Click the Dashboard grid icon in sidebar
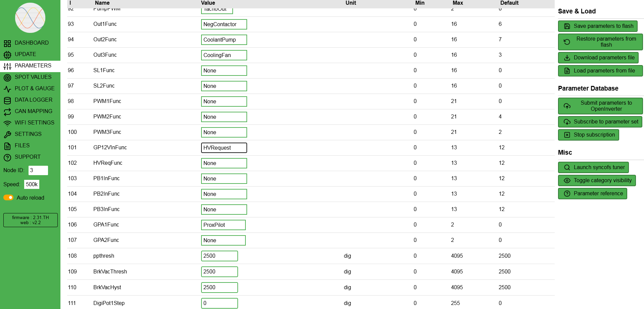Screen dimensions: 644x309 pos(7,43)
